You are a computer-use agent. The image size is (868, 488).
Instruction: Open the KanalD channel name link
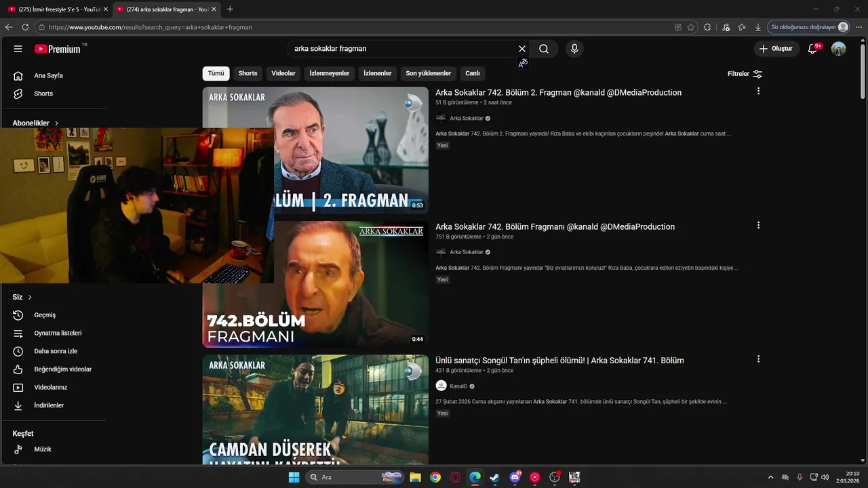(458, 386)
